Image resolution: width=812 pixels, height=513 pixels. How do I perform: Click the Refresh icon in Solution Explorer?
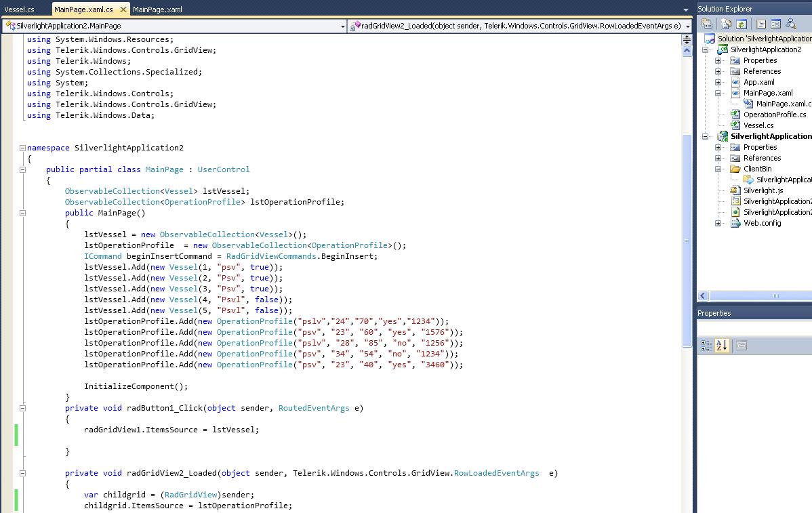point(742,24)
